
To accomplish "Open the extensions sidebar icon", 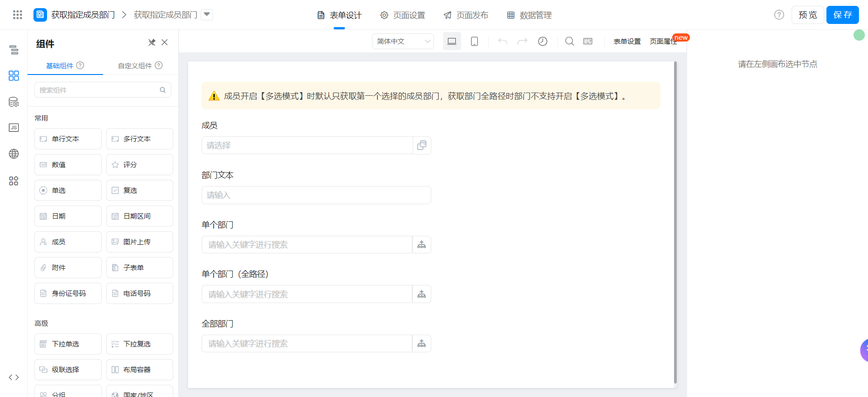I will coord(14,181).
